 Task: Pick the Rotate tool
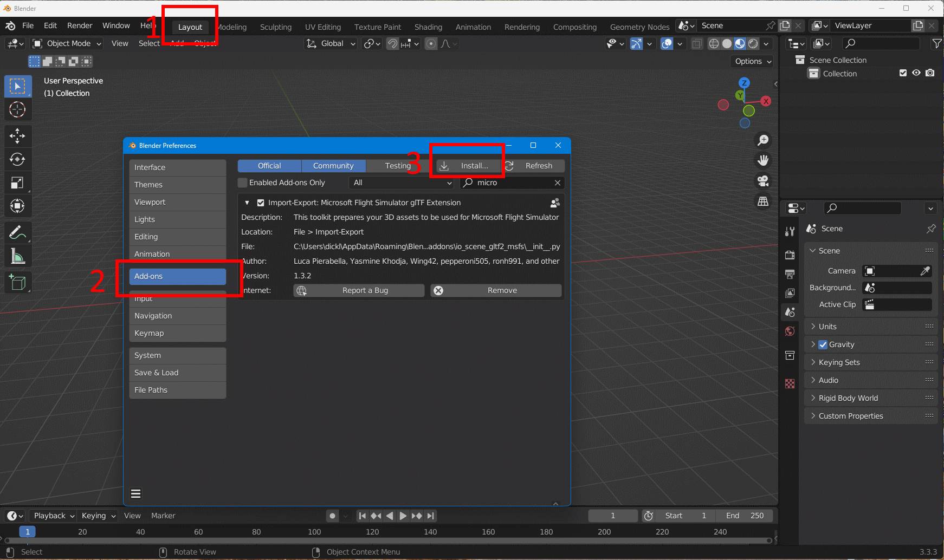pyautogui.click(x=18, y=159)
